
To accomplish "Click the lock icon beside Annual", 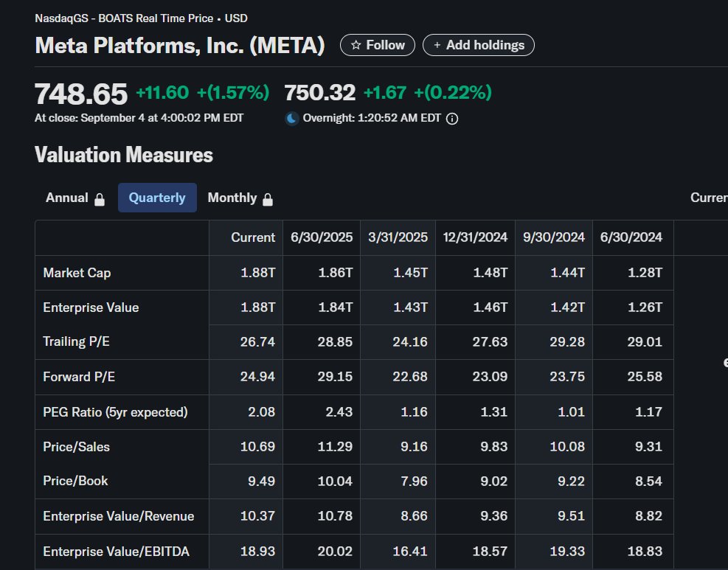I will click(100, 200).
